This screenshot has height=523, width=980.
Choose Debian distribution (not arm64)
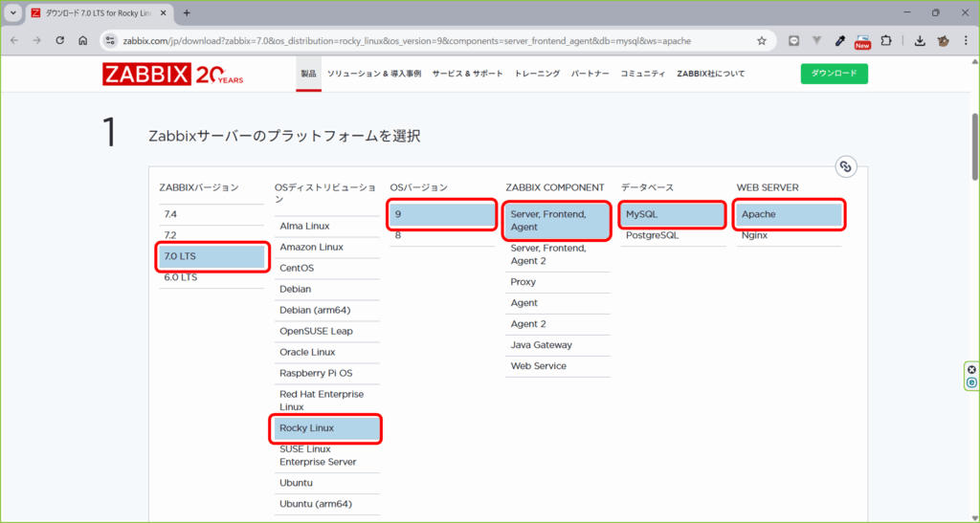[x=327, y=290]
